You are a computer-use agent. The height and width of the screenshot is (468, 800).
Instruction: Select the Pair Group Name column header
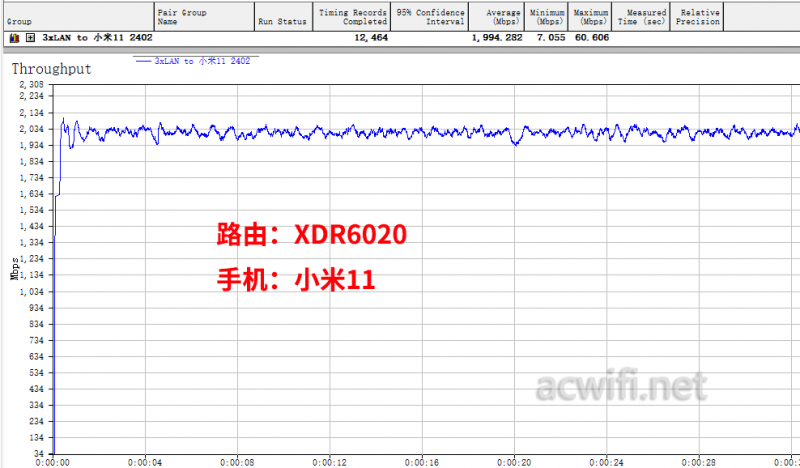pyautogui.click(x=204, y=16)
